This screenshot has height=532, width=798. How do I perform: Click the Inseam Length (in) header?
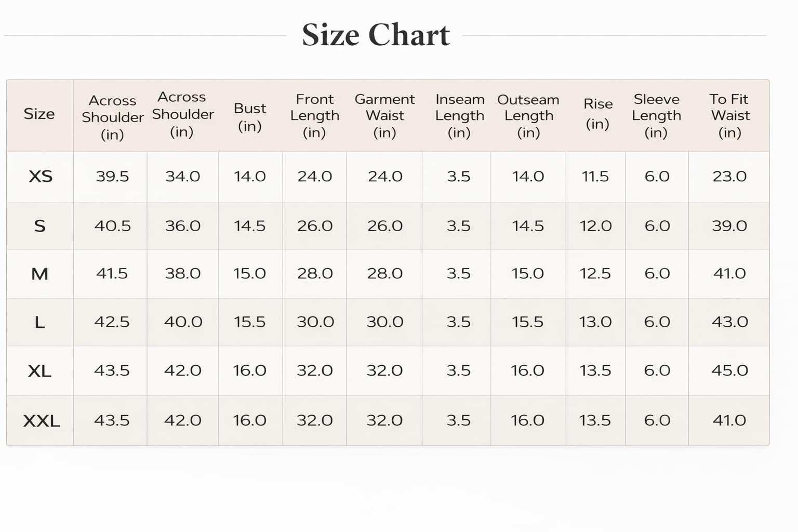coord(460,115)
